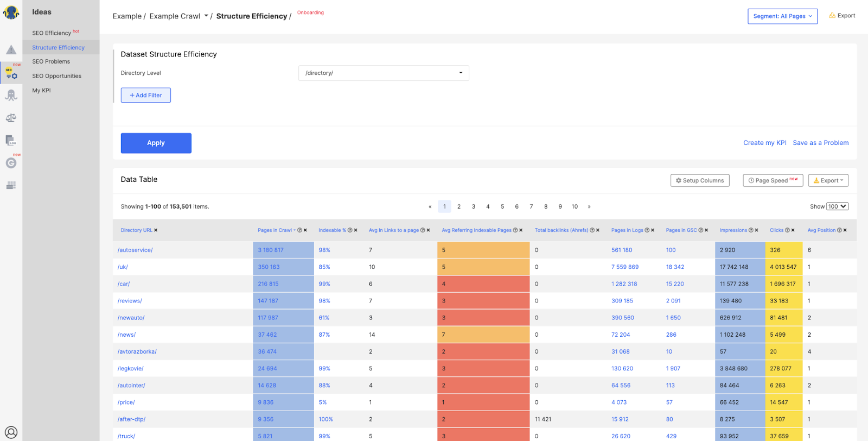Open the /avtorazborka/ directory link
This screenshot has height=441, width=868.
(137, 351)
